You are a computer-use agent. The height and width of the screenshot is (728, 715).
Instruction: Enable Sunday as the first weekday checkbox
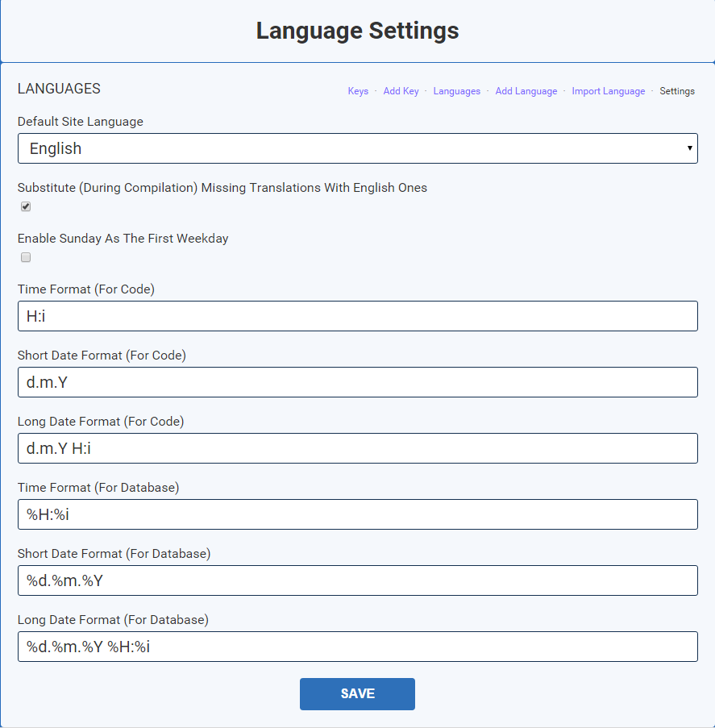pos(26,258)
